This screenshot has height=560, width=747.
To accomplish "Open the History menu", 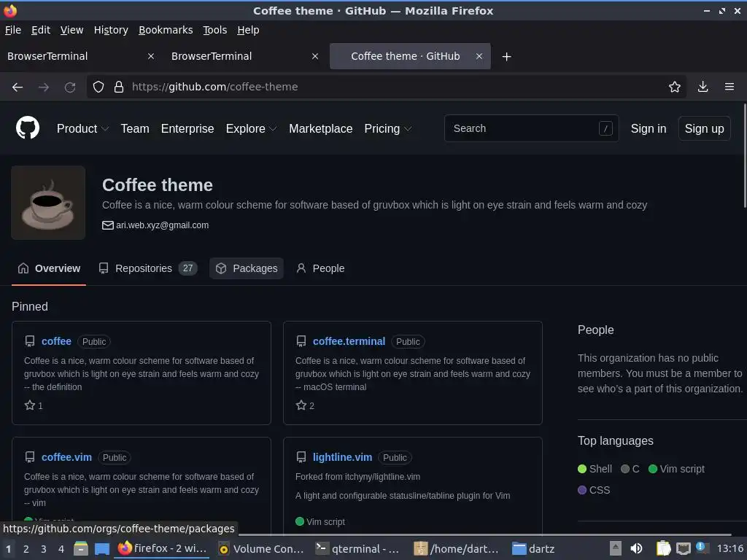I will pyautogui.click(x=111, y=30).
